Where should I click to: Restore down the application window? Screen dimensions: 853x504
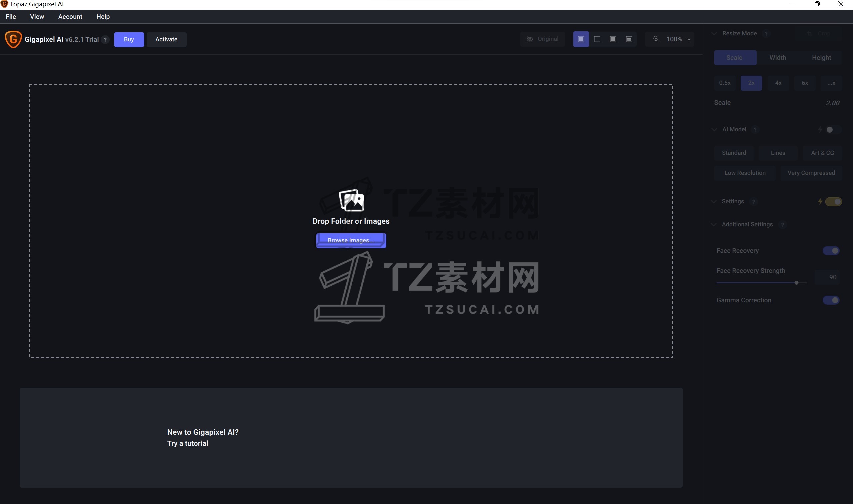coord(817,4)
